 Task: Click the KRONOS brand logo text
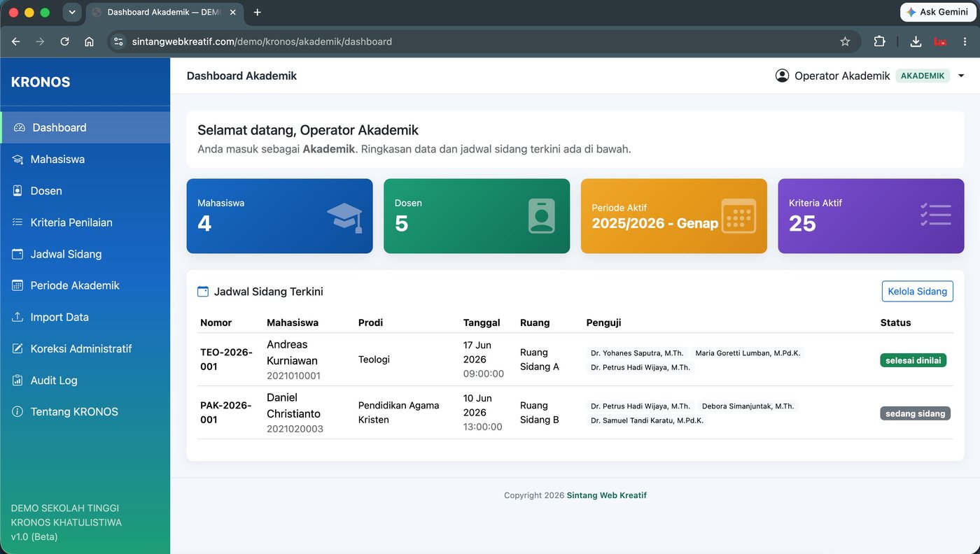[x=41, y=82]
